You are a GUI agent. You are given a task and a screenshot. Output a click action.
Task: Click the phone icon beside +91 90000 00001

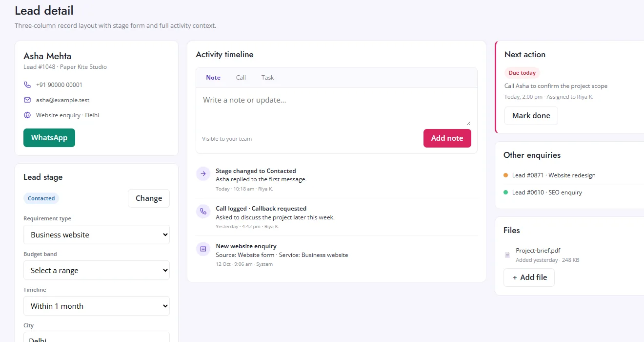27,85
